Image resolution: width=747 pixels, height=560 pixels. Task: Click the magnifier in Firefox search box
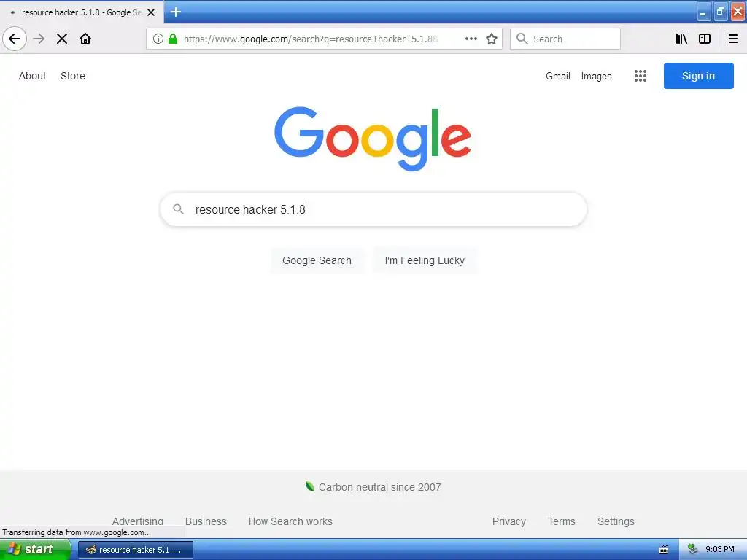click(x=522, y=39)
